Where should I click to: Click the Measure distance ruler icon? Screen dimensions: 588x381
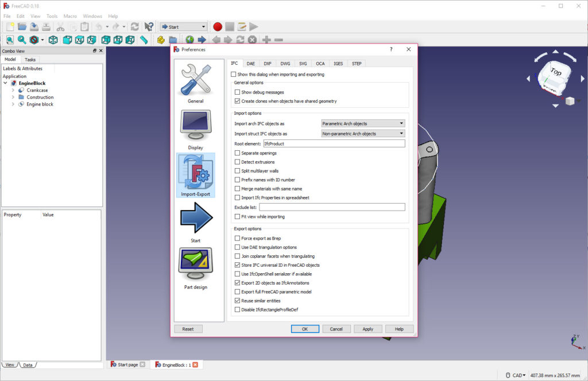coord(144,40)
